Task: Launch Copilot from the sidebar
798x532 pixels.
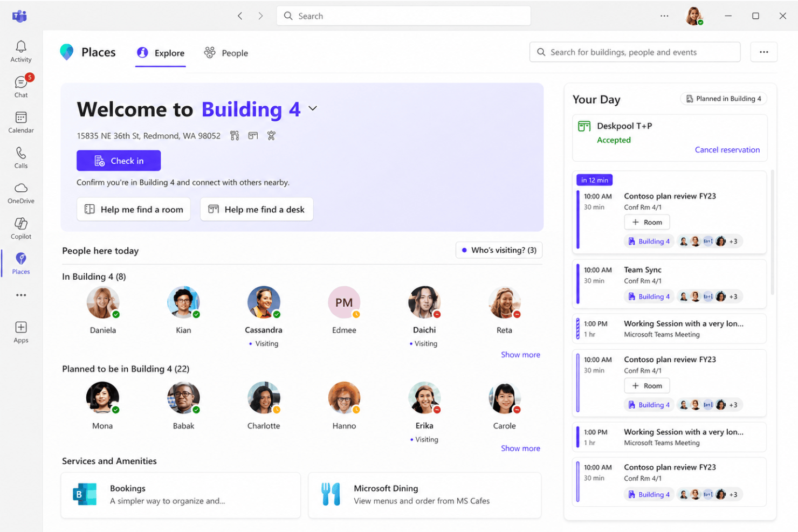Action: [21, 229]
